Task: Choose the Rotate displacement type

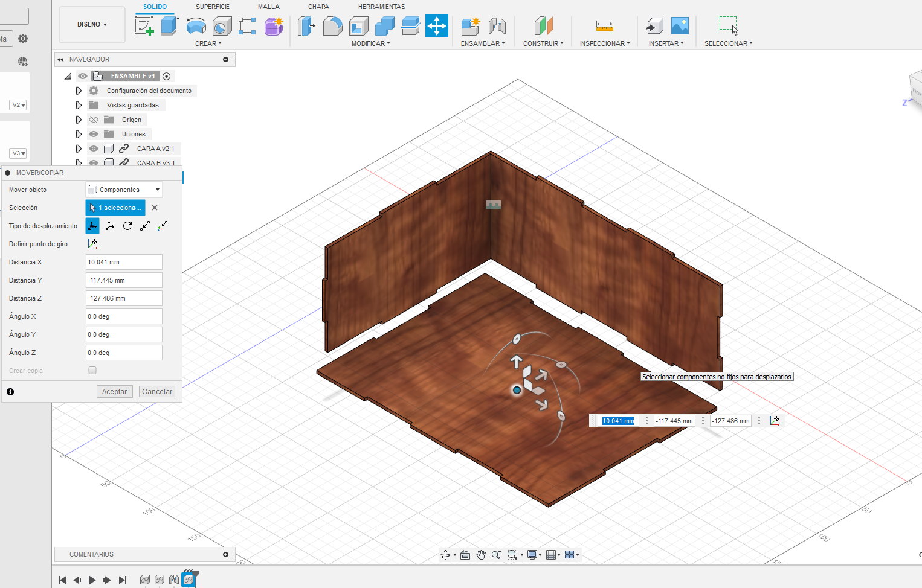Action: (127, 226)
